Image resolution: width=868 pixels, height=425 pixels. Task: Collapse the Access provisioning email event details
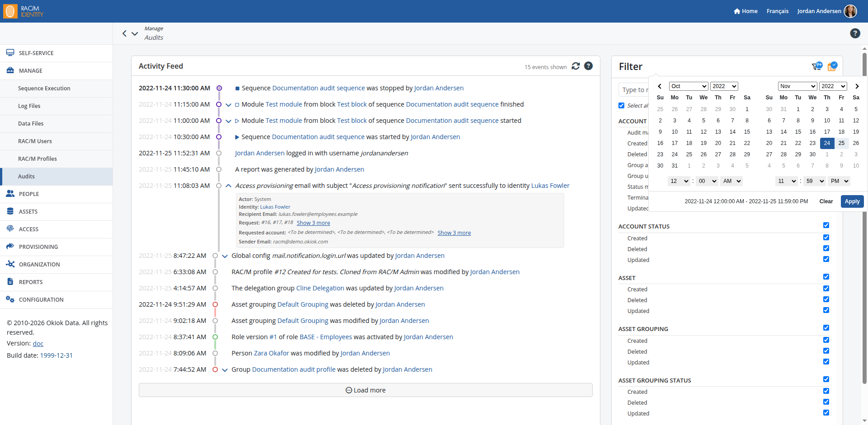(x=228, y=186)
